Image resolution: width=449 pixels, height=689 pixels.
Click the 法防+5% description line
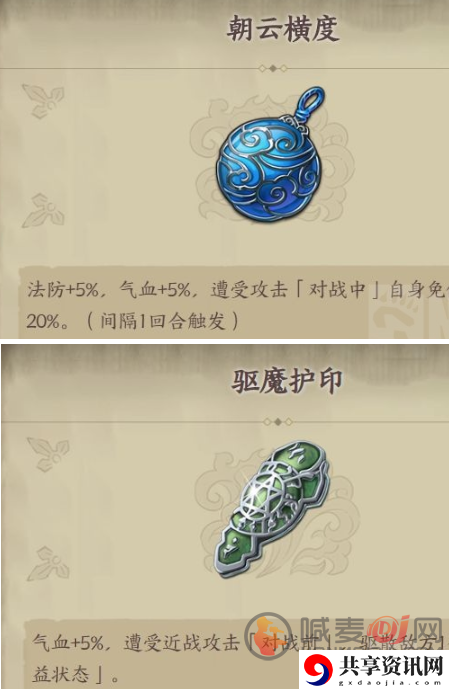click(237, 290)
